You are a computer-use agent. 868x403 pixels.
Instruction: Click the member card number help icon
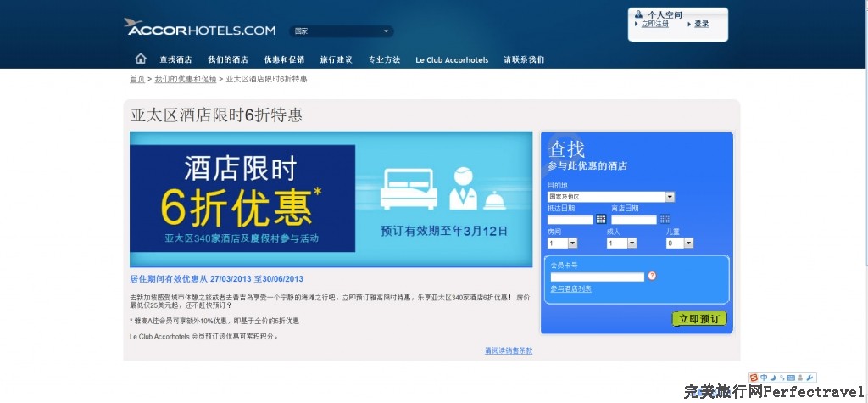[x=652, y=276]
